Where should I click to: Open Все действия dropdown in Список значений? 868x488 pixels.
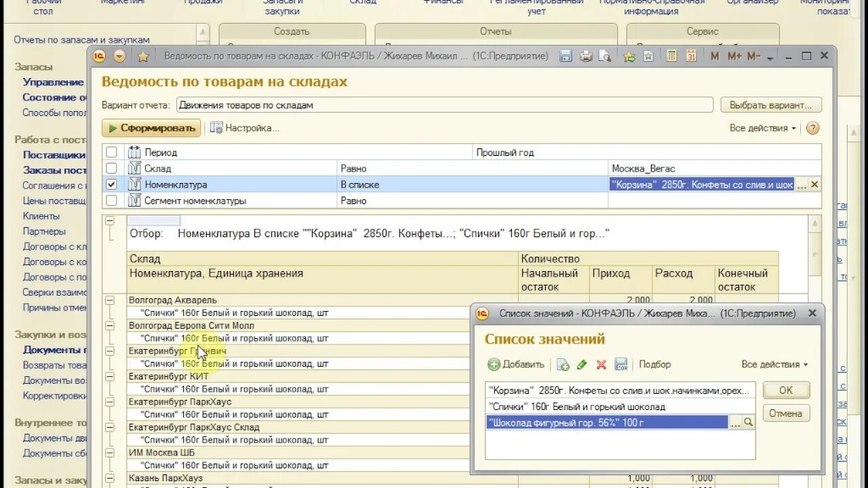coord(774,365)
